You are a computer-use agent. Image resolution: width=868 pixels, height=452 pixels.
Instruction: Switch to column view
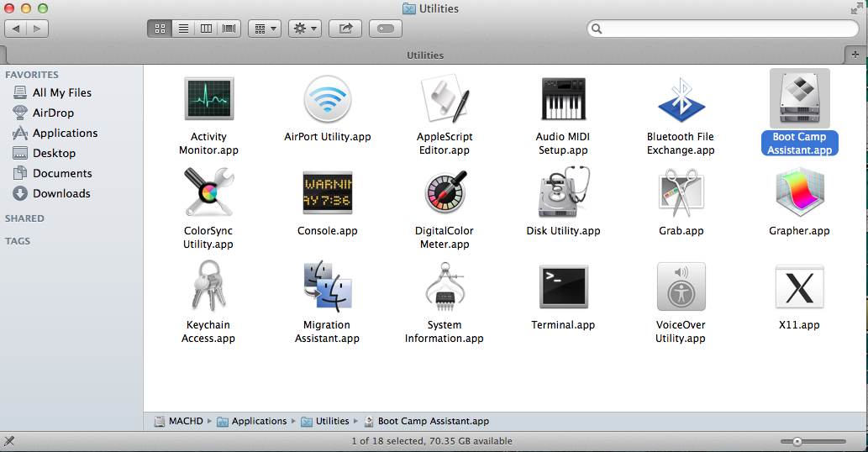click(206, 29)
